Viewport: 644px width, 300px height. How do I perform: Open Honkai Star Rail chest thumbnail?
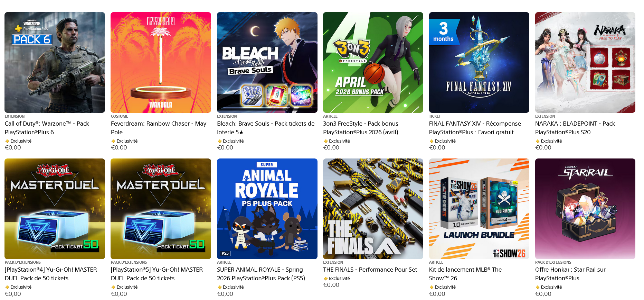(x=585, y=209)
